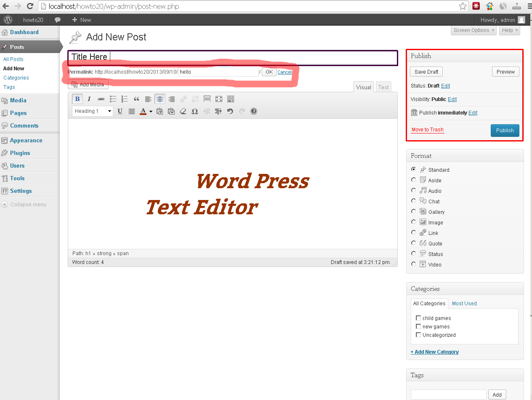This screenshot has width=532, height=400.
Task: Click the Add Media button
Action: coord(88,84)
